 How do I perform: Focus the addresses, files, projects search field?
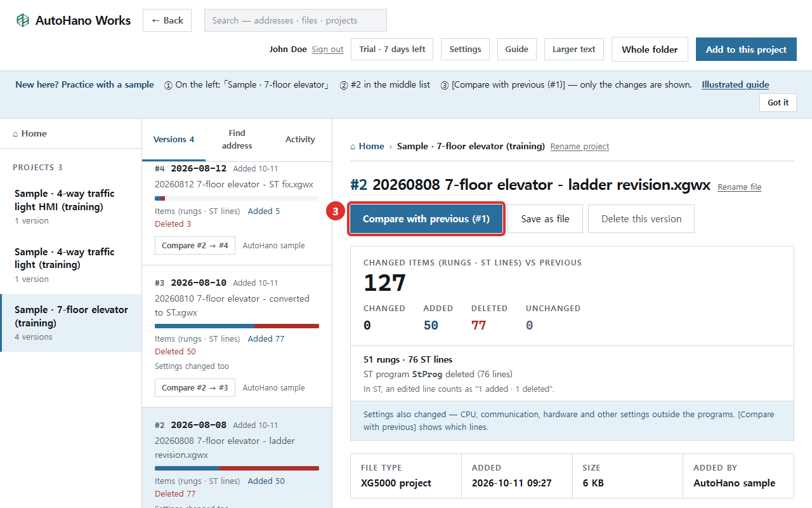tap(295, 20)
